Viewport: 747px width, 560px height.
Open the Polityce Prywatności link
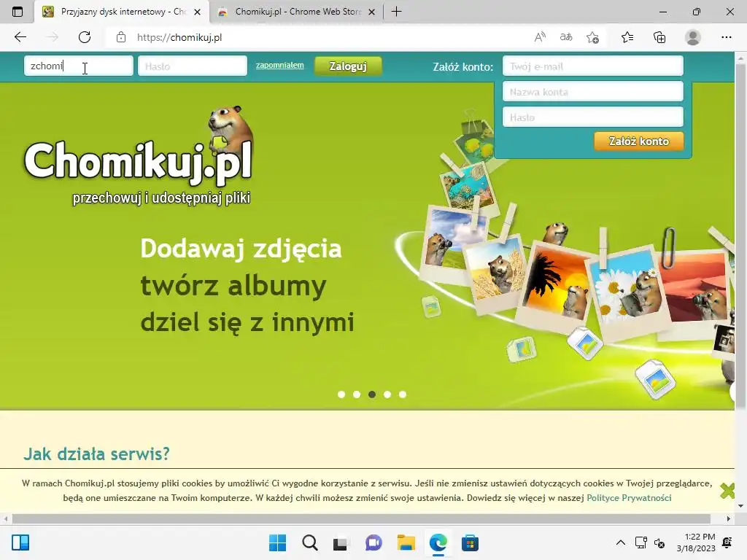629,497
